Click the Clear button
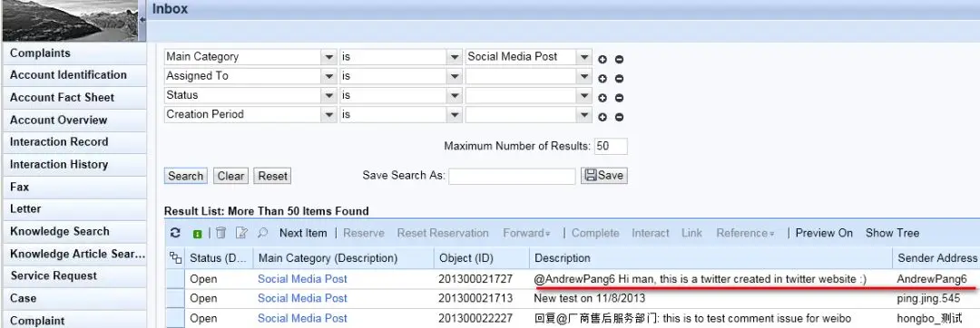Image resolution: width=980 pixels, height=328 pixels. click(230, 176)
